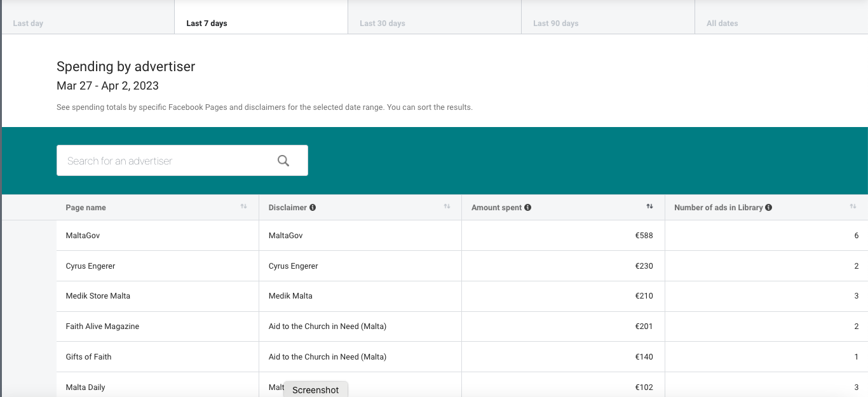Click info icon beside Number of ads in Library

click(x=769, y=208)
